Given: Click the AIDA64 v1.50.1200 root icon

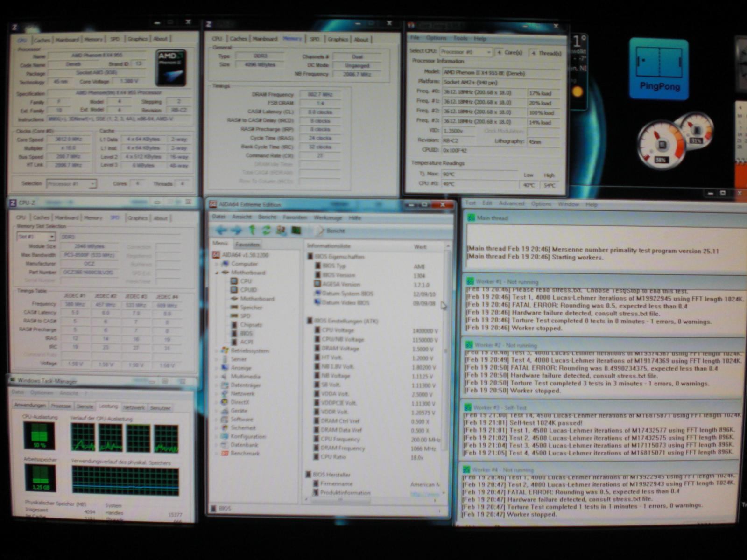Looking at the screenshot, I should pos(216,255).
